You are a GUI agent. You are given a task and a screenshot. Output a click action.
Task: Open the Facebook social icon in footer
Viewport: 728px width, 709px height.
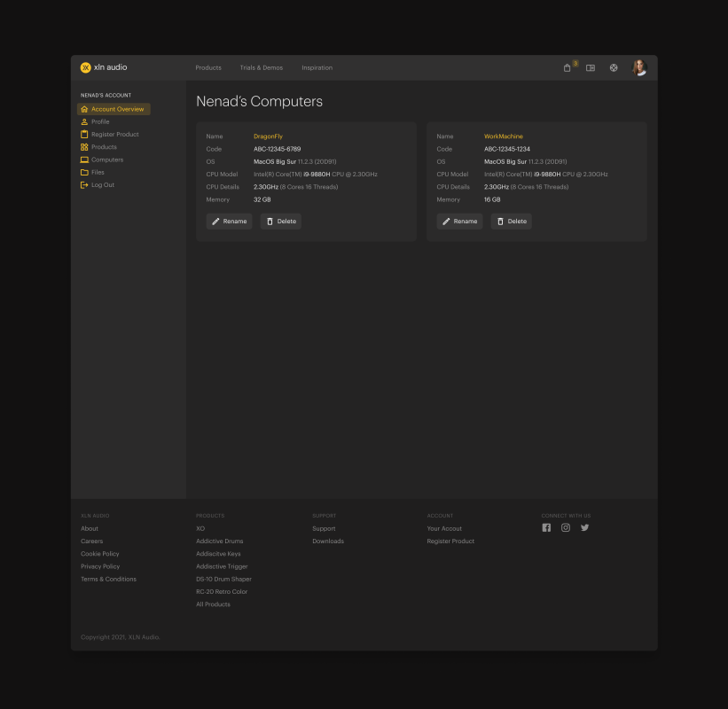coord(546,528)
